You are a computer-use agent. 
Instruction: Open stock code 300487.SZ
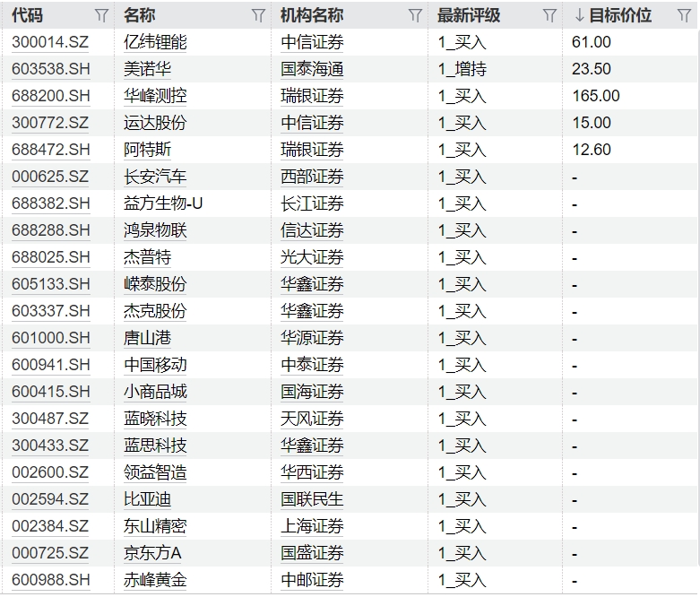coord(50,419)
